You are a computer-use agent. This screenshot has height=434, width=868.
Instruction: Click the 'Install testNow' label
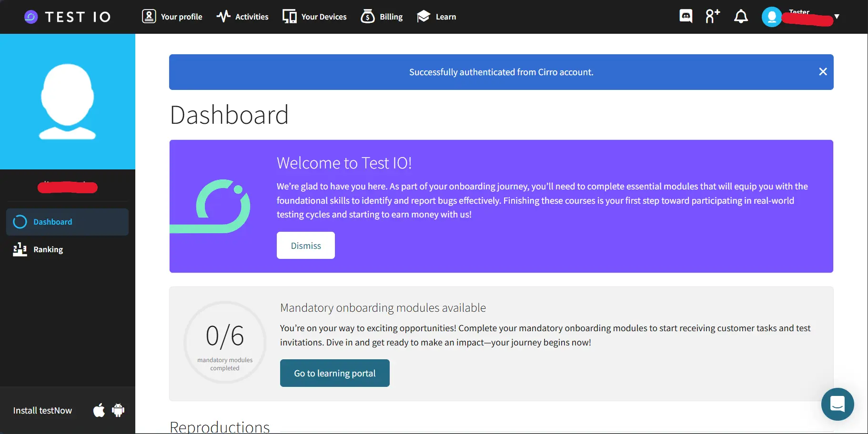click(x=42, y=411)
